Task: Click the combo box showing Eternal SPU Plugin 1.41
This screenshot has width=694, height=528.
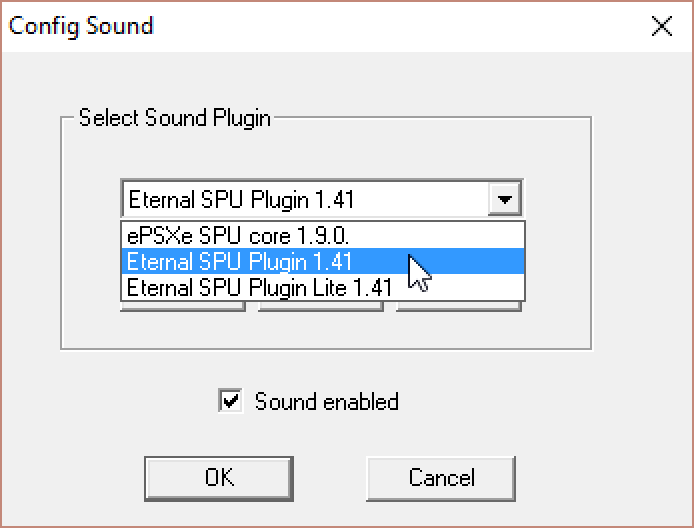Action: click(x=305, y=200)
